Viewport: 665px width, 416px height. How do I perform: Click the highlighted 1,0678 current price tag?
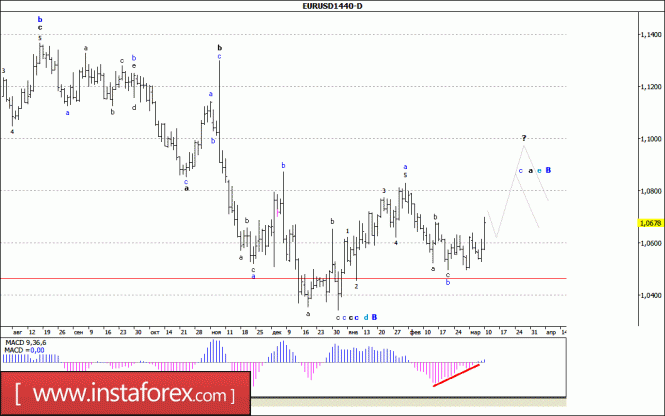click(651, 223)
